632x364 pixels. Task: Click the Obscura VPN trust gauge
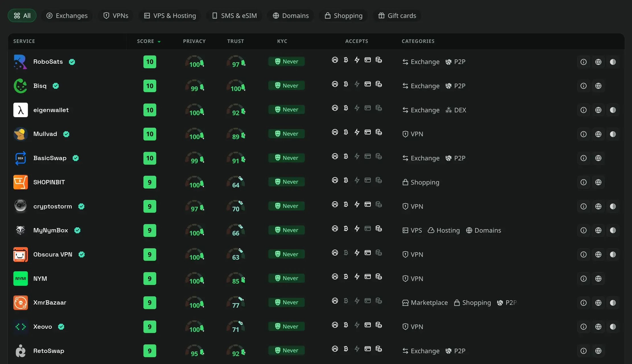point(236,255)
